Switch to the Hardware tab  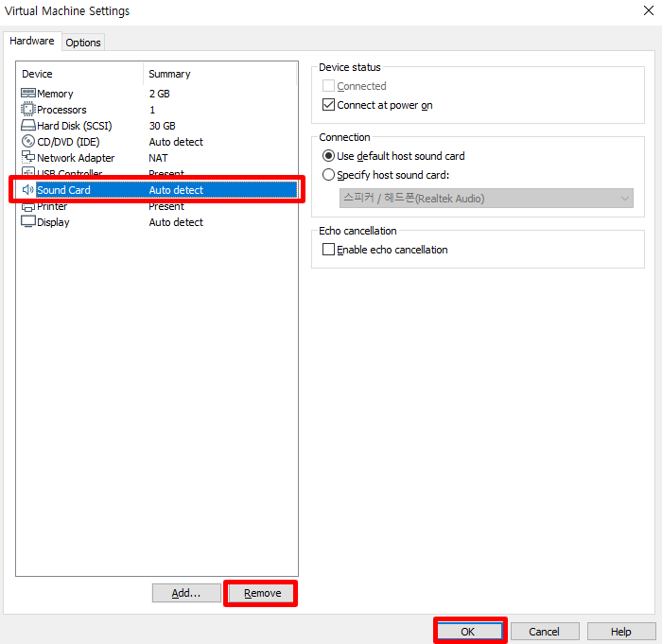(x=32, y=41)
